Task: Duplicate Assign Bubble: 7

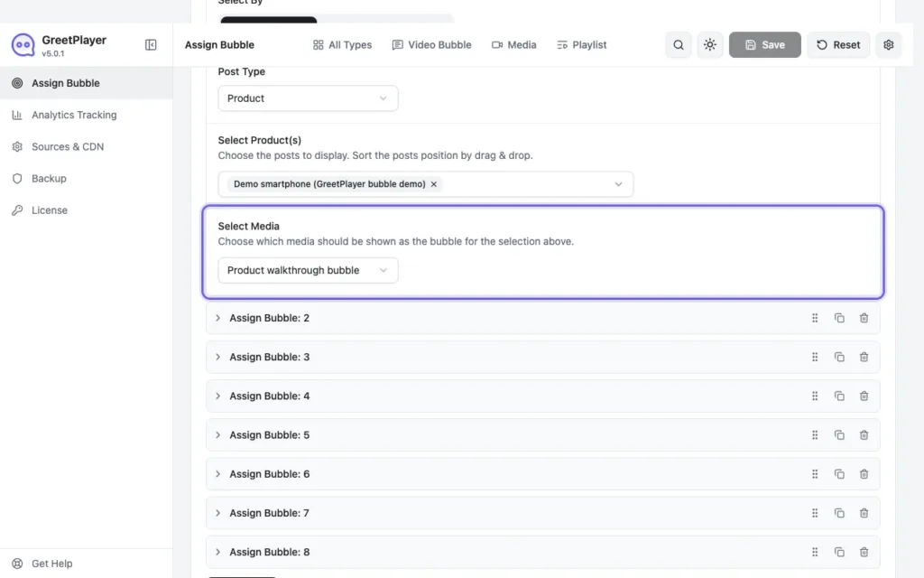Action: click(839, 513)
